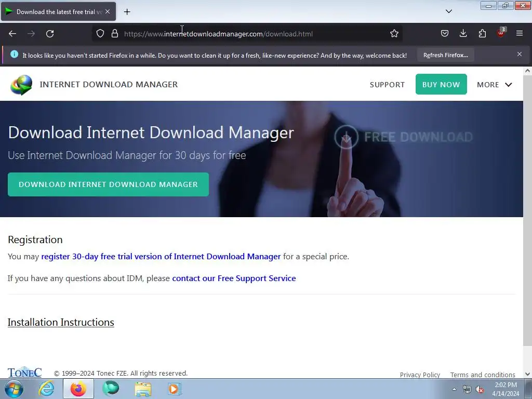Open the Firefox downloads panel
The height and width of the screenshot is (399, 532).
[x=463, y=34]
